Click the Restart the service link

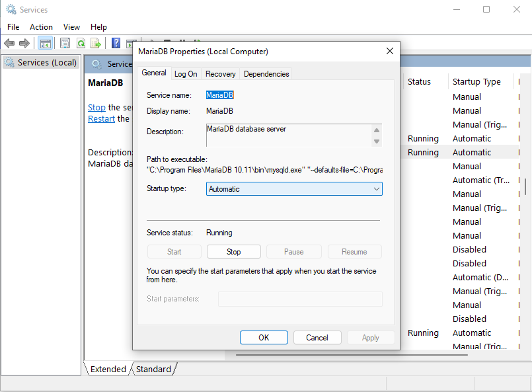coord(102,119)
